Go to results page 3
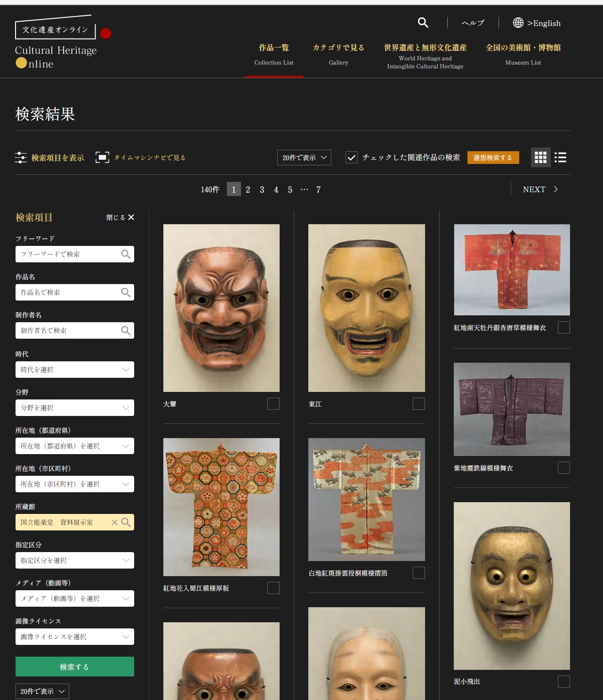 point(262,189)
